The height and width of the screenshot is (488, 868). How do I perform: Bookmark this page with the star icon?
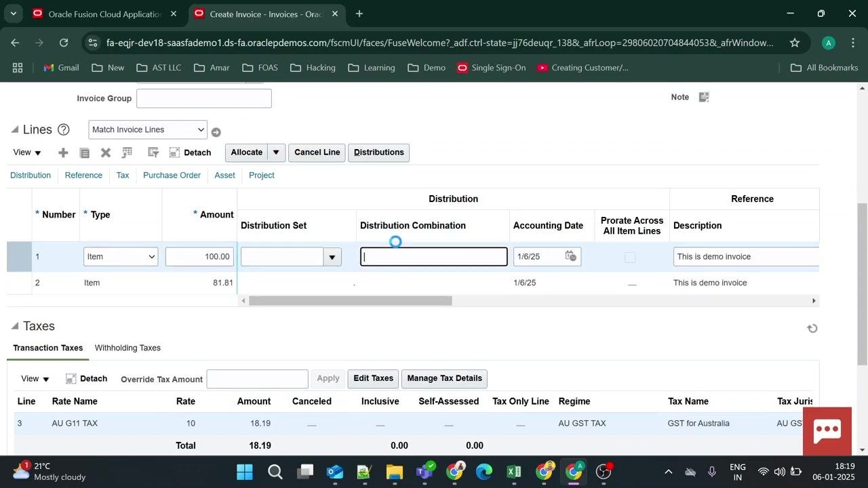pos(795,43)
